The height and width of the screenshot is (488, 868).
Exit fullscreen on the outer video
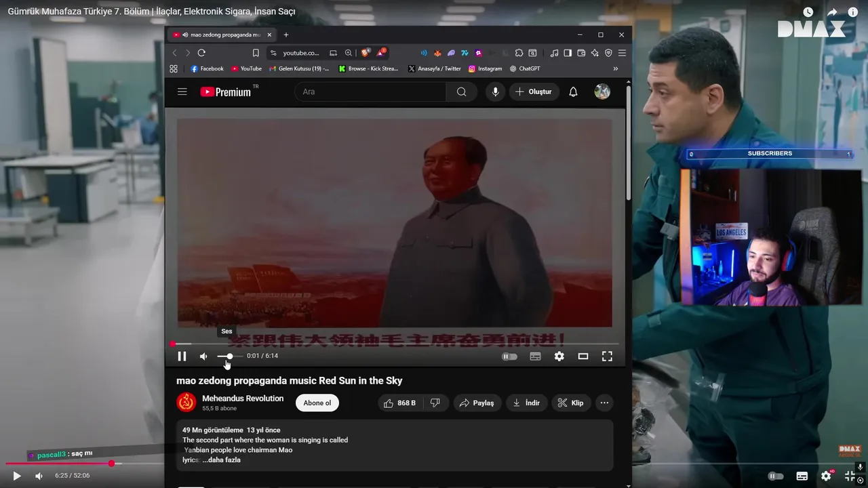coord(850,476)
